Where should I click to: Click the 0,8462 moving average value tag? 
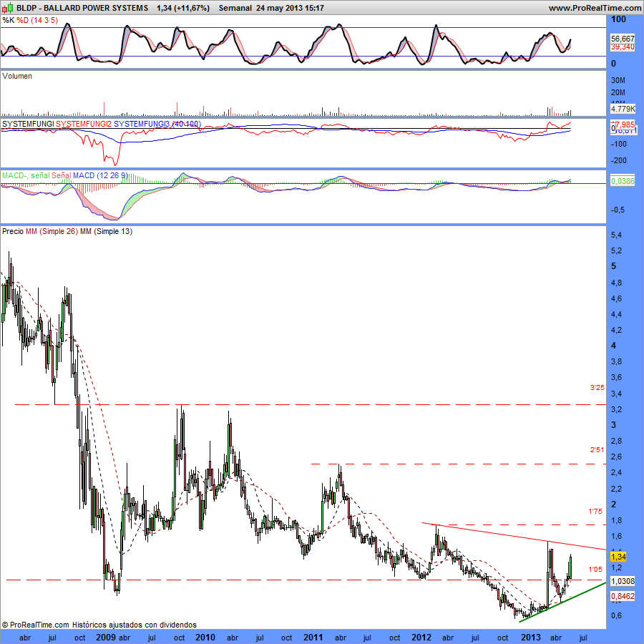(x=623, y=596)
